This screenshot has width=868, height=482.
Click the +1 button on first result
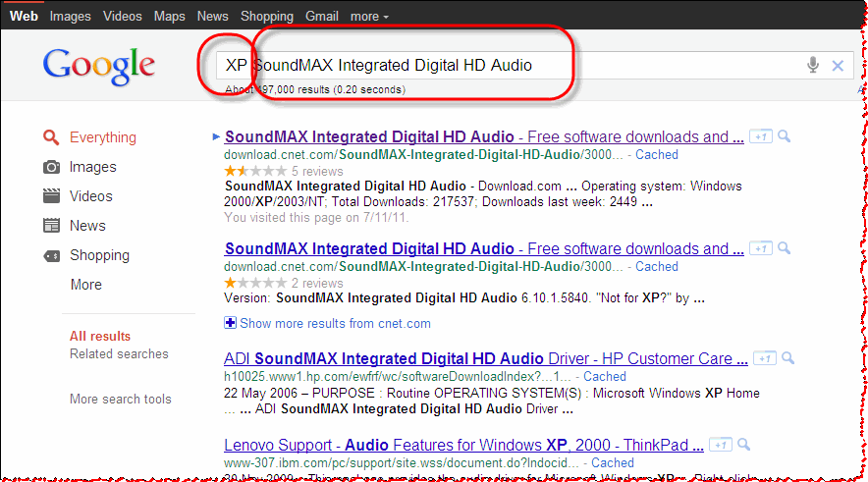[x=760, y=136]
